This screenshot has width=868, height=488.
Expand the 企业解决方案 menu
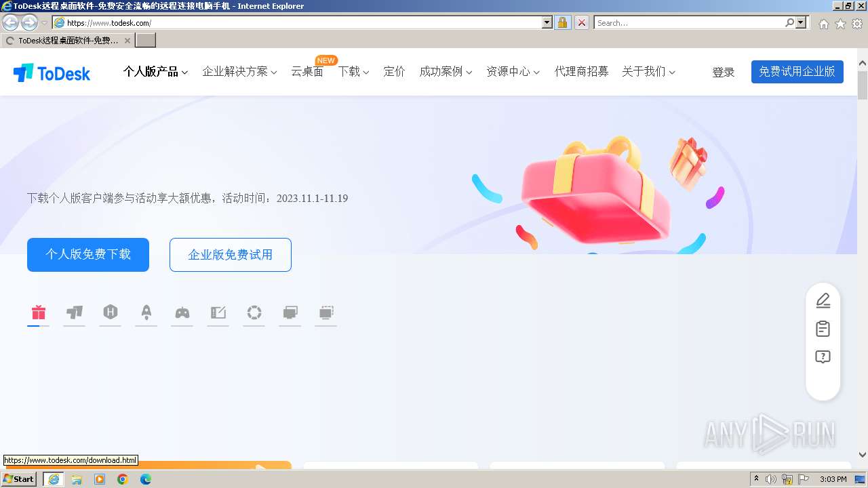(x=239, y=72)
